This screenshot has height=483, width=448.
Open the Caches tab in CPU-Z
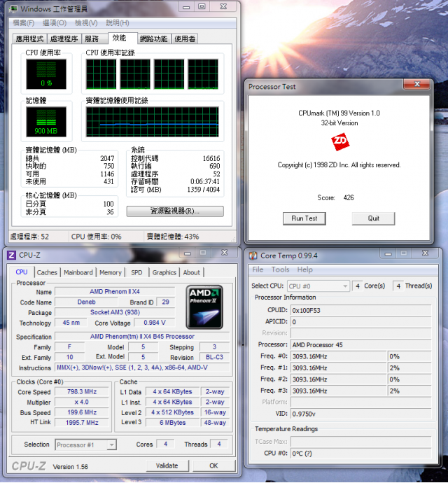click(47, 272)
